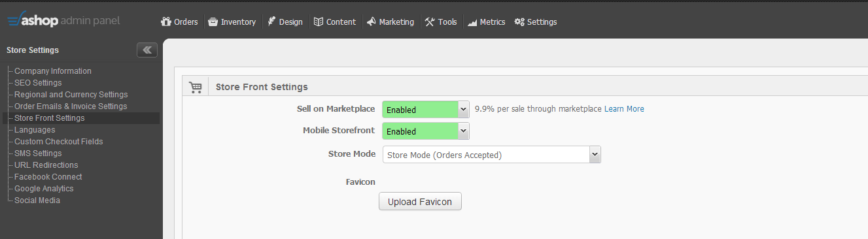Open the Marketing megaphone icon menu
This screenshot has height=239, width=868.
[390, 22]
